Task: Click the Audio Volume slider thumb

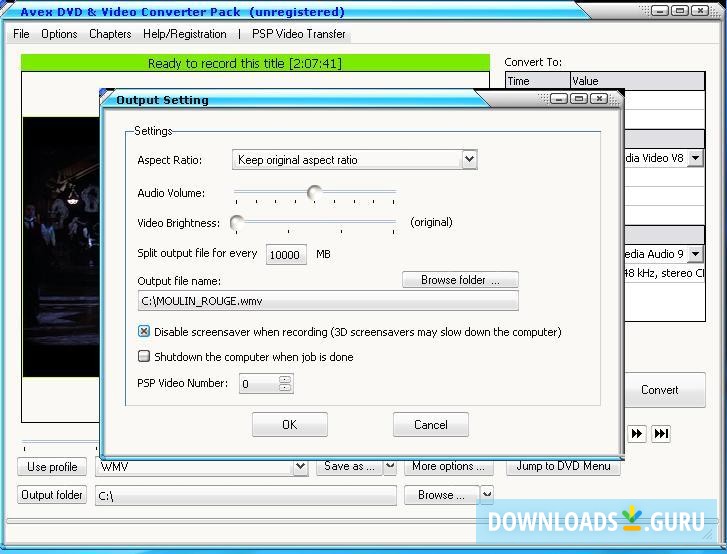Action: [x=314, y=191]
